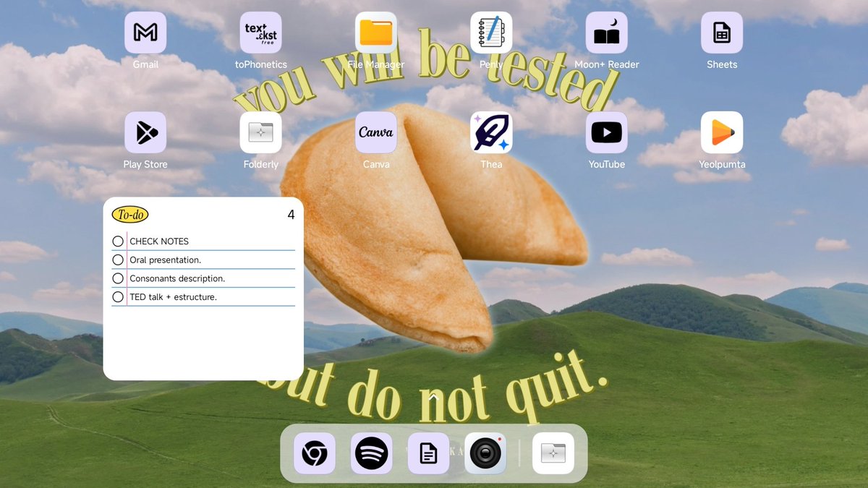Open the document app in the dock

point(429,453)
